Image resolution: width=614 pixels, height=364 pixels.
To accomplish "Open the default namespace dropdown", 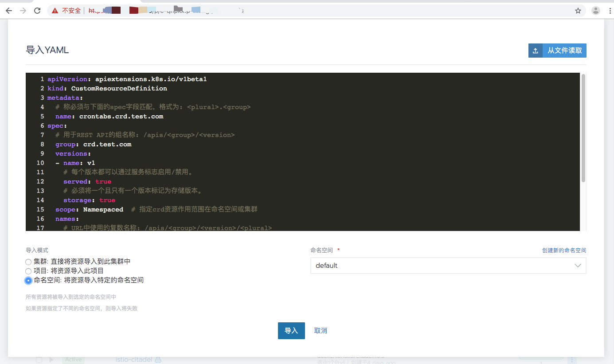I will pos(448,266).
